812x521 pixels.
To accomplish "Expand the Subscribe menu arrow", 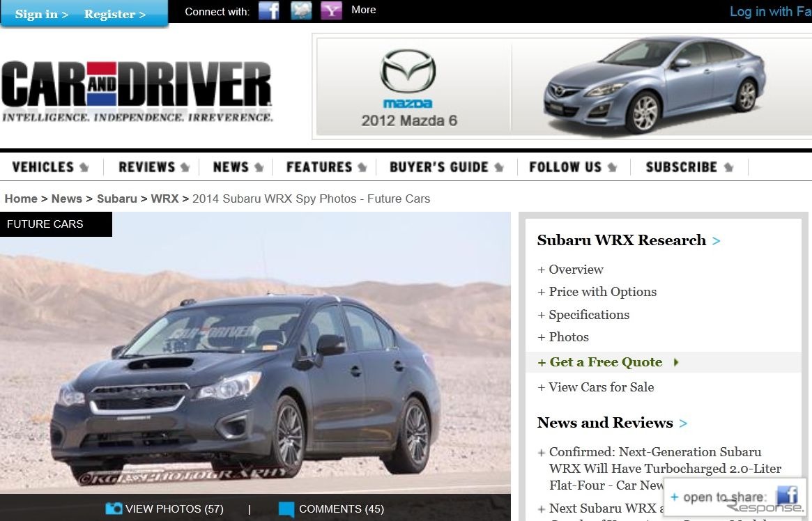I will point(728,167).
